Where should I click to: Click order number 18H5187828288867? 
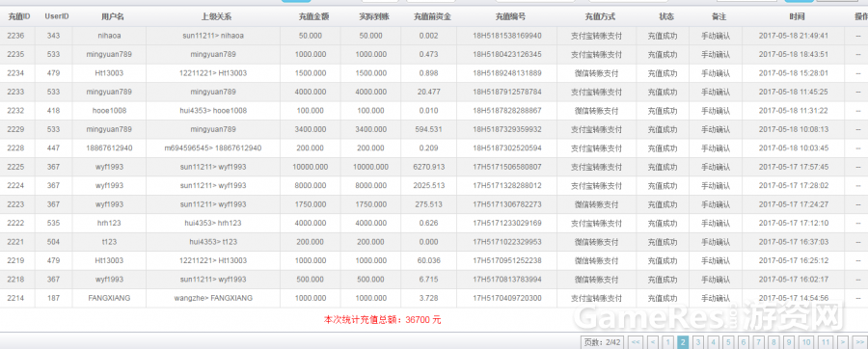point(507,111)
